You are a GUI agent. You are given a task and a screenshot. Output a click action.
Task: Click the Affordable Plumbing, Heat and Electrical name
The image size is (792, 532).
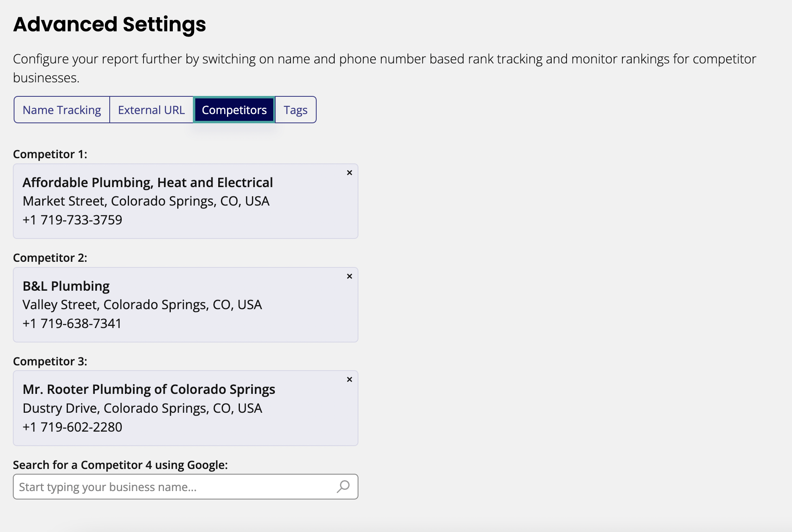tap(148, 182)
